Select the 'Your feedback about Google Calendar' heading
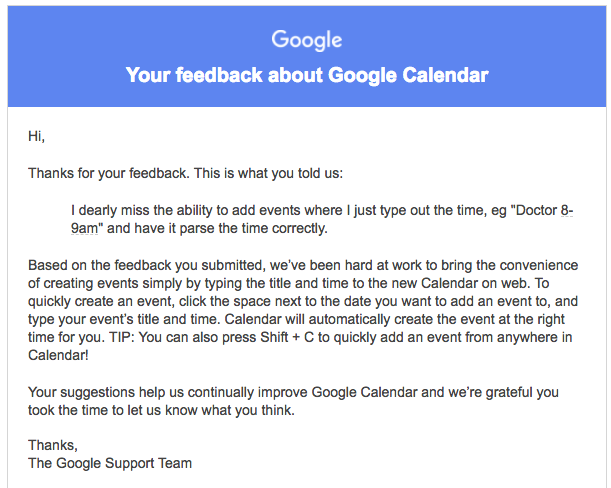611x488 pixels. point(307,75)
